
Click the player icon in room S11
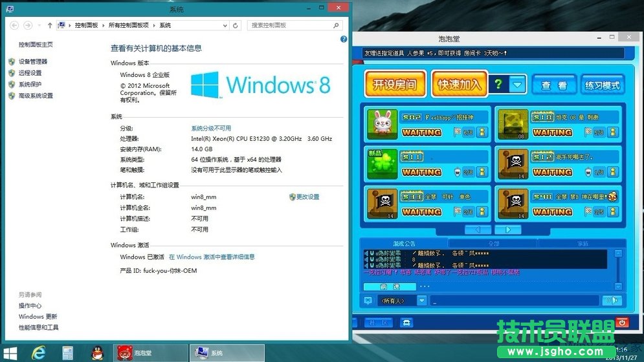tap(482, 172)
